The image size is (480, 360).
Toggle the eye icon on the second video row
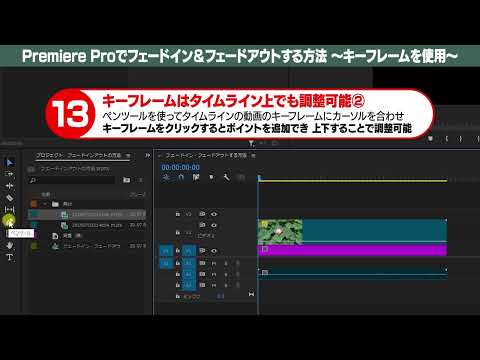pyautogui.click(x=214, y=225)
